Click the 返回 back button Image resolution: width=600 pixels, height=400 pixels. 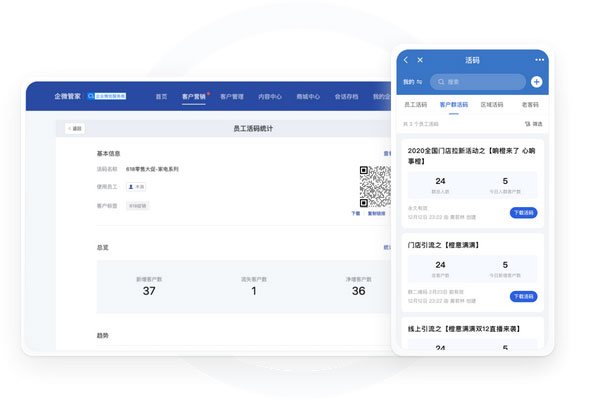(75, 129)
